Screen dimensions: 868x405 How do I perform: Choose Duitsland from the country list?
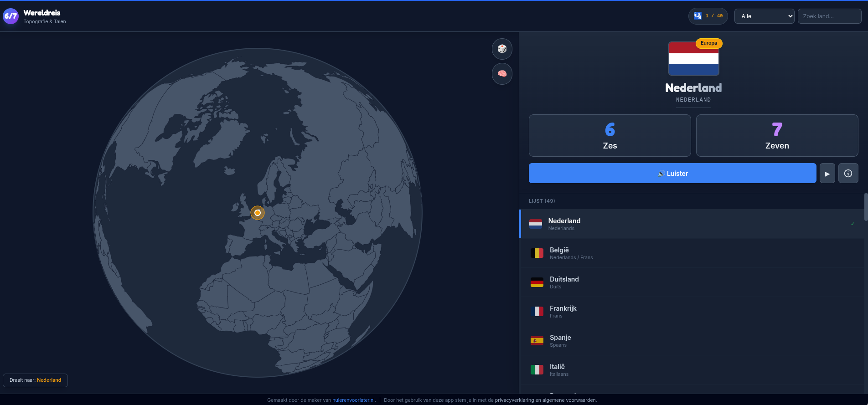pyautogui.click(x=564, y=282)
